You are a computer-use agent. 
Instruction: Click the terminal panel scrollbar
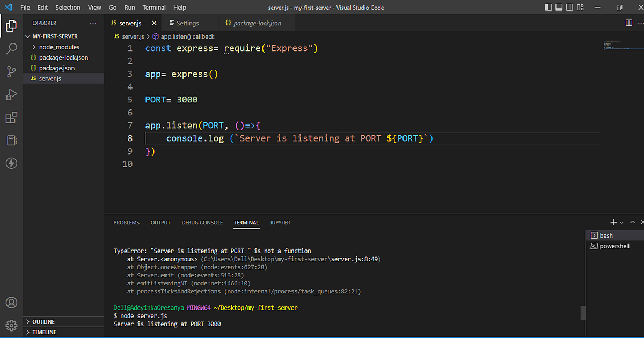tap(583, 313)
